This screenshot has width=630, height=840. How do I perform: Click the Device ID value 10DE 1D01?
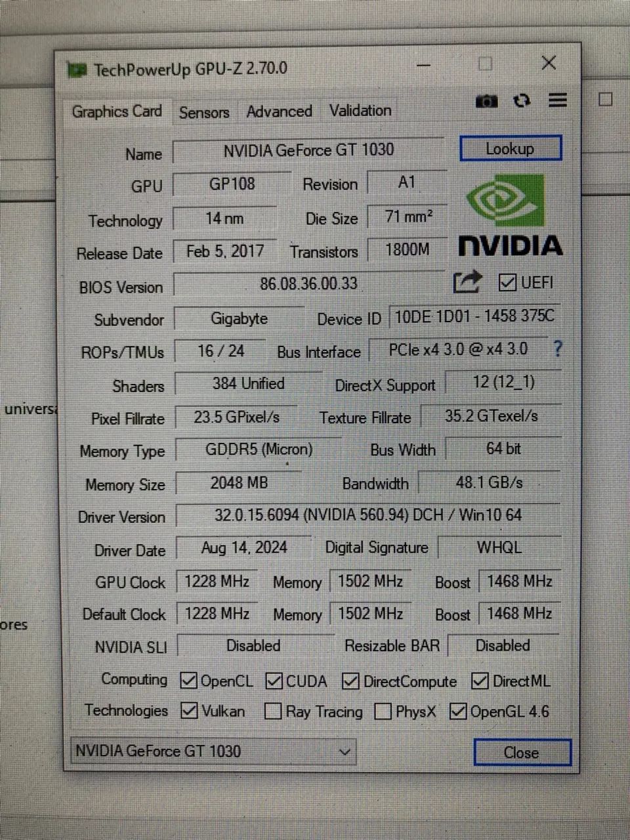coord(474,316)
